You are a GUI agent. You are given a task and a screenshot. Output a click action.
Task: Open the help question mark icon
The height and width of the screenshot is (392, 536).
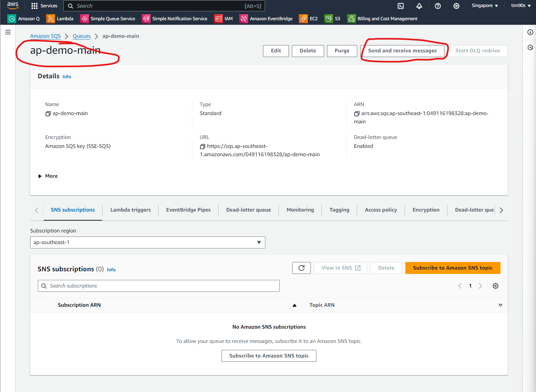click(x=438, y=6)
